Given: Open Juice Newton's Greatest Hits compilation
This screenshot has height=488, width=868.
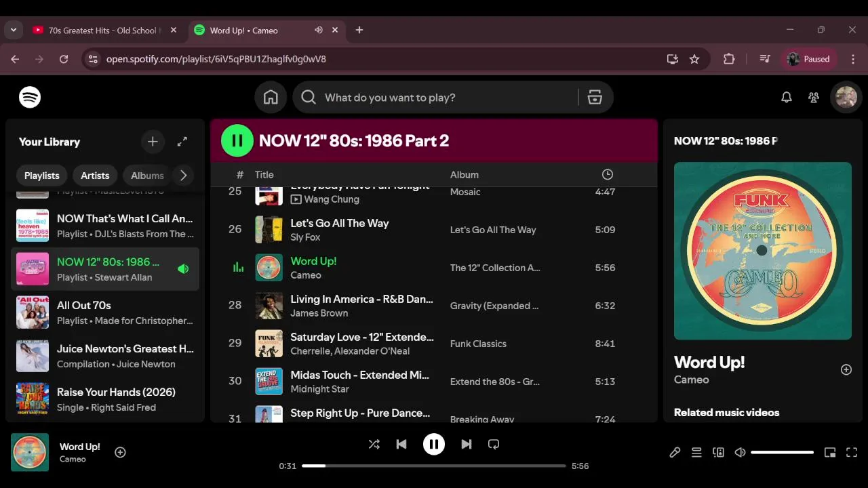Looking at the screenshot, I should (x=105, y=356).
